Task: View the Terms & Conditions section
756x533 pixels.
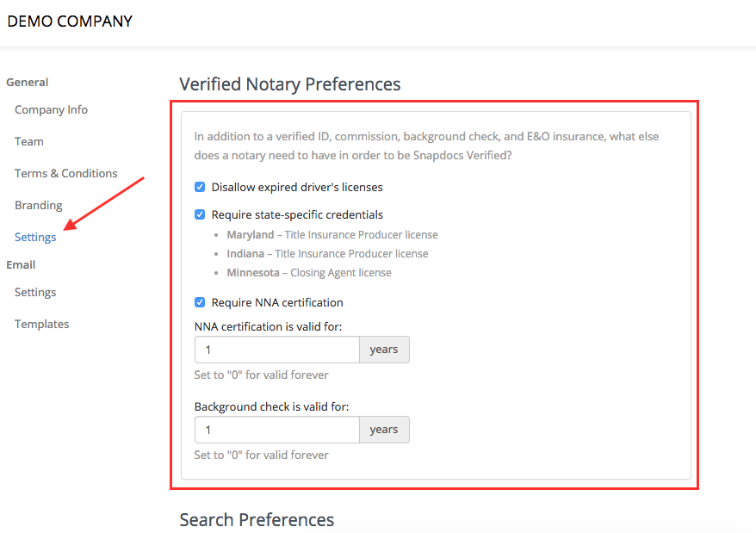Action: click(66, 173)
